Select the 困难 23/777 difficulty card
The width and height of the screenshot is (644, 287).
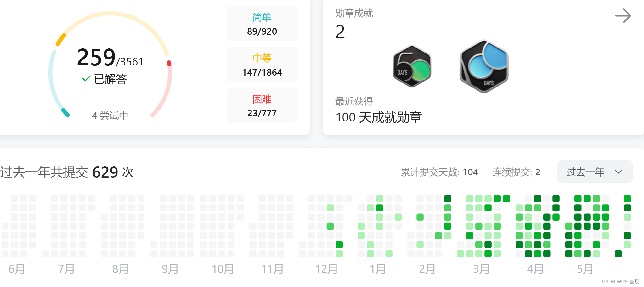[262, 106]
